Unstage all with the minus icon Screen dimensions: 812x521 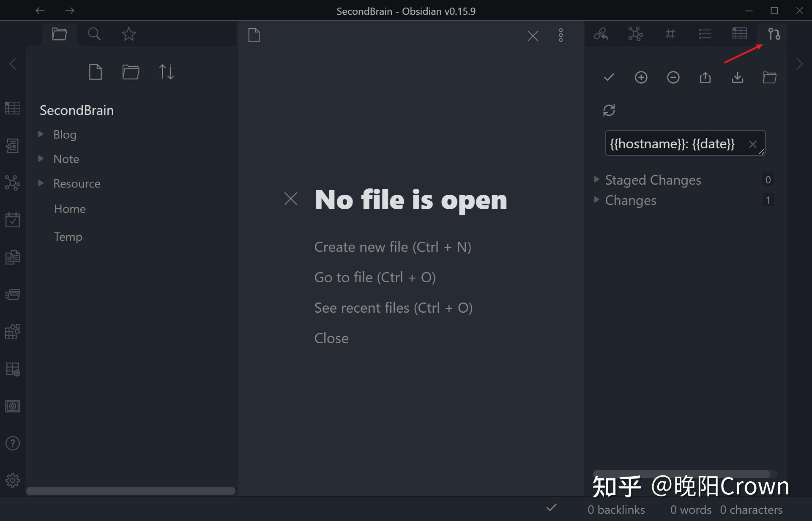(x=673, y=77)
